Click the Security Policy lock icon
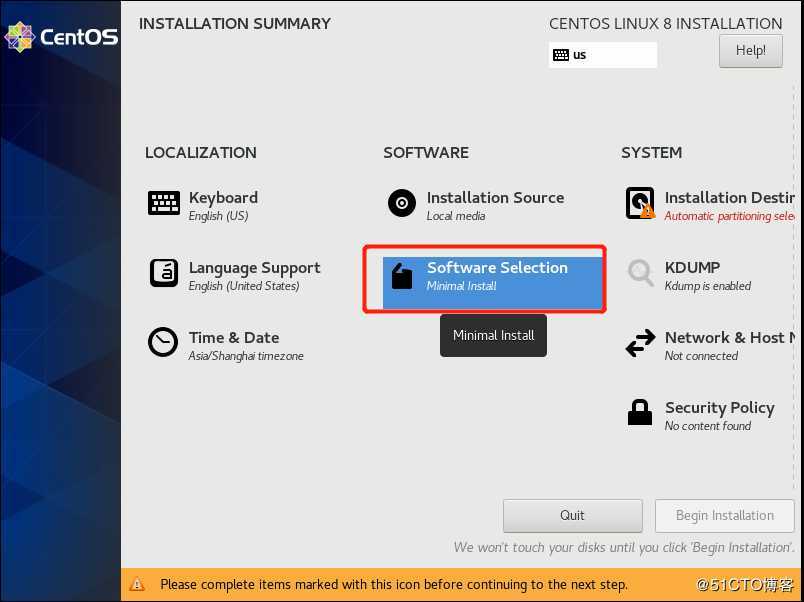Screen dimensions: 804x602 point(640,412)
